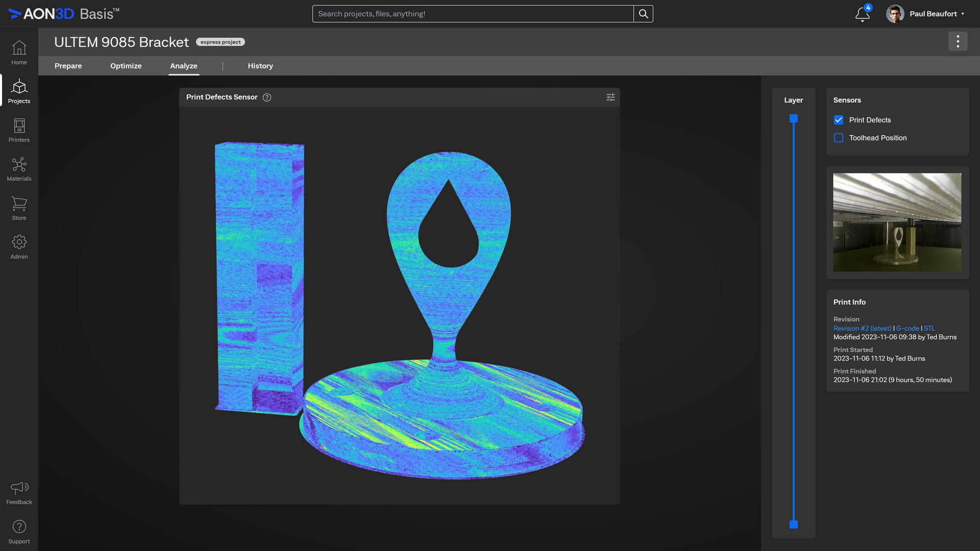Open the History tab
Screen dimensions: 980x551
pyautogui.click(x=260, y=66)
